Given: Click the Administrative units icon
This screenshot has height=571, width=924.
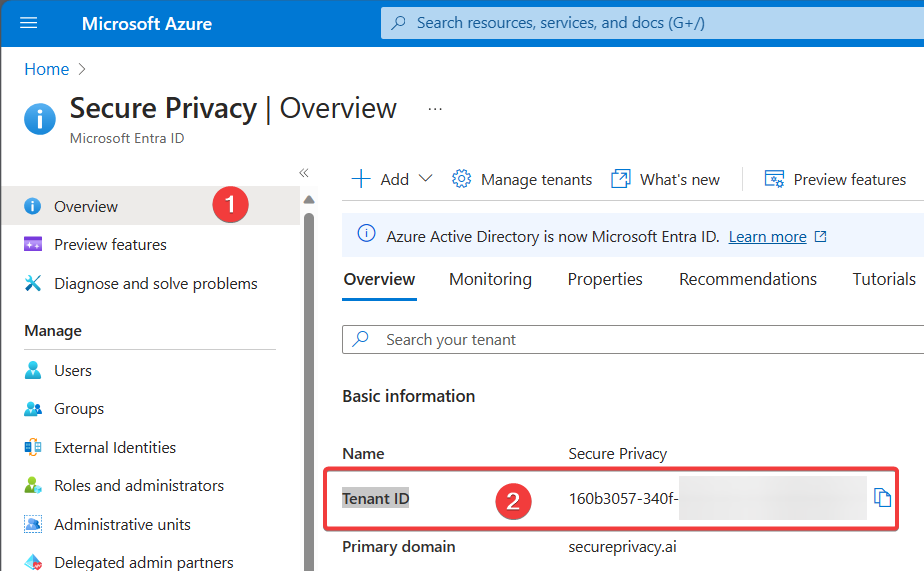Looking at the screenshot, I should [x=33, y=524].
